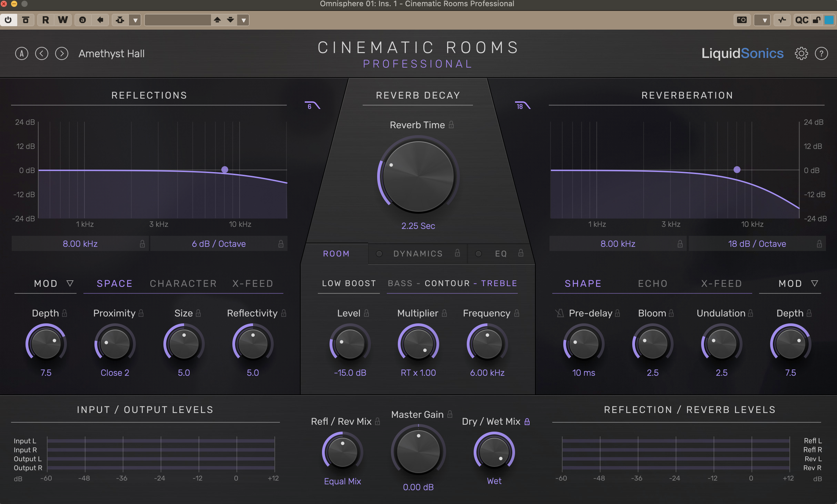Open the 6 dB / Octave slope selector
Image resolution: width=837 pixels, height=504 pixels.
219,244
